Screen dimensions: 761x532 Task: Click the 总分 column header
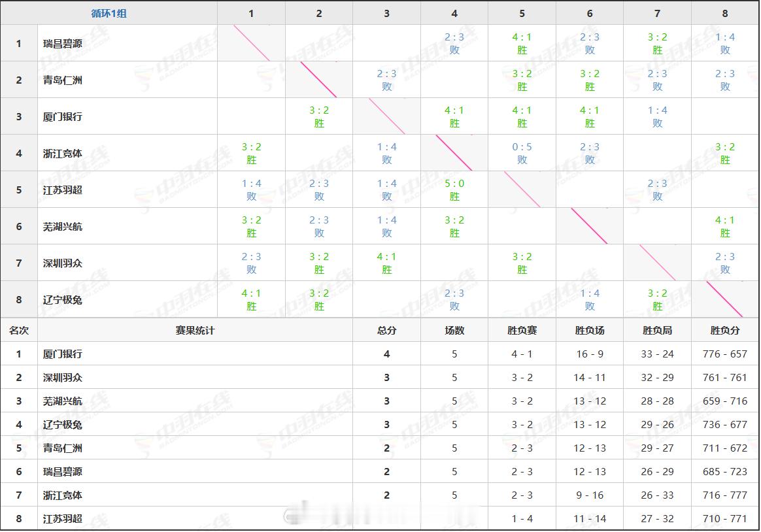pyautogui.click(x=387, y=330)
